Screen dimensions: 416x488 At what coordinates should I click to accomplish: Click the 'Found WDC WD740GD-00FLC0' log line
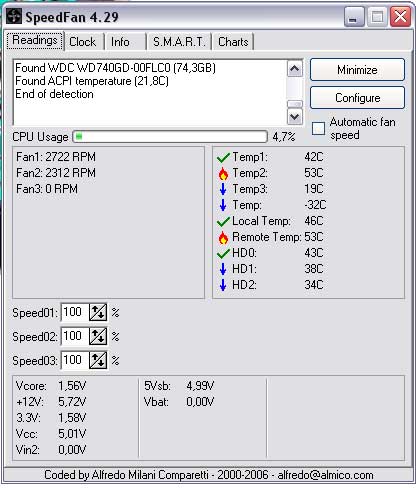(x=115, y=68)
